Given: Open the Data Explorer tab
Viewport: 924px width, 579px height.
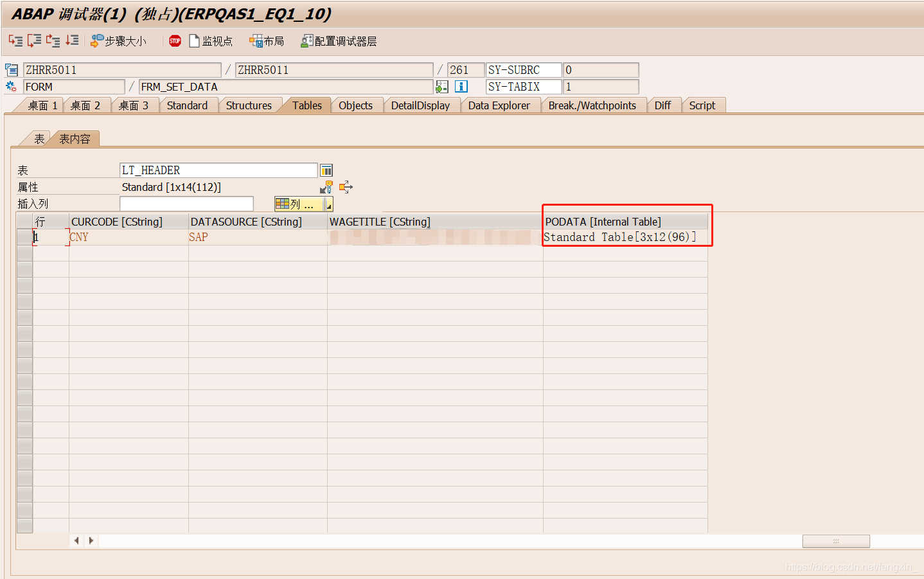Looking at the screenshot, I should pyautogui.click(x=499, y=105).
